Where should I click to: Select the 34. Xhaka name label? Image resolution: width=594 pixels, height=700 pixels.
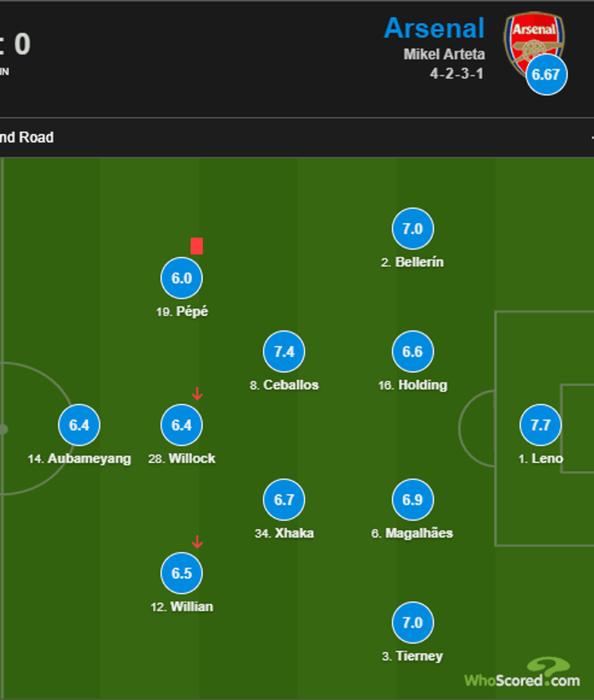point(284,533)
